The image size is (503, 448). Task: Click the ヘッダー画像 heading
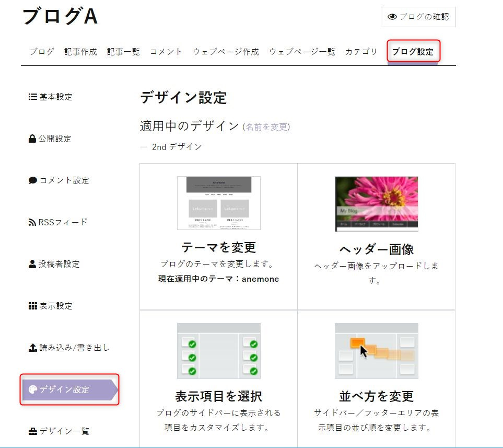pos(376,249)
